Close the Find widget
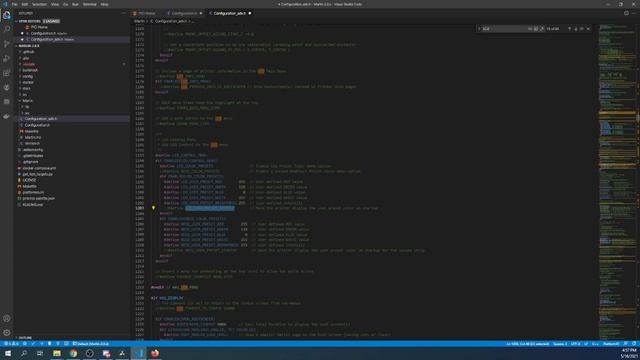This screenshot has width=640, height=360. (x=588, y=29)
